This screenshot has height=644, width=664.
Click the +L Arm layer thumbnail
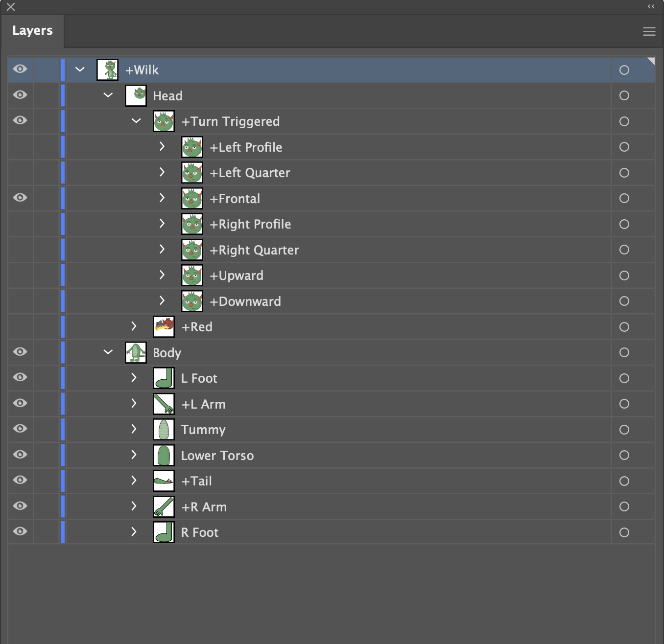164,404
